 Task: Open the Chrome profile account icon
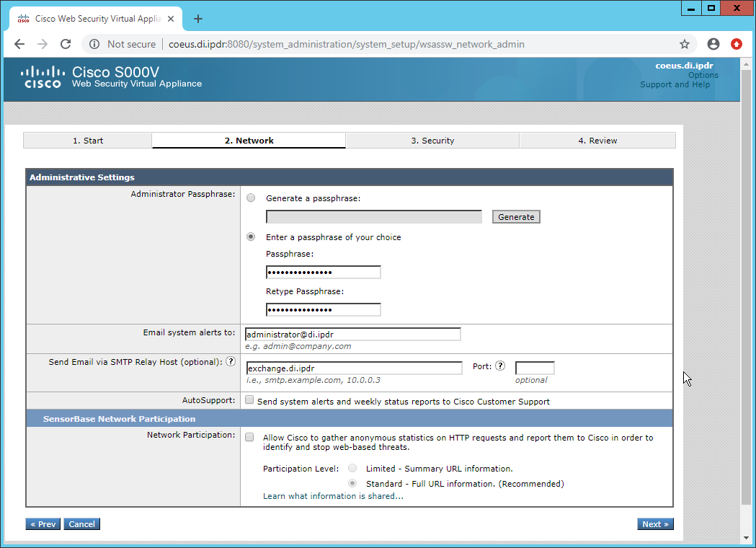(713, 45)
